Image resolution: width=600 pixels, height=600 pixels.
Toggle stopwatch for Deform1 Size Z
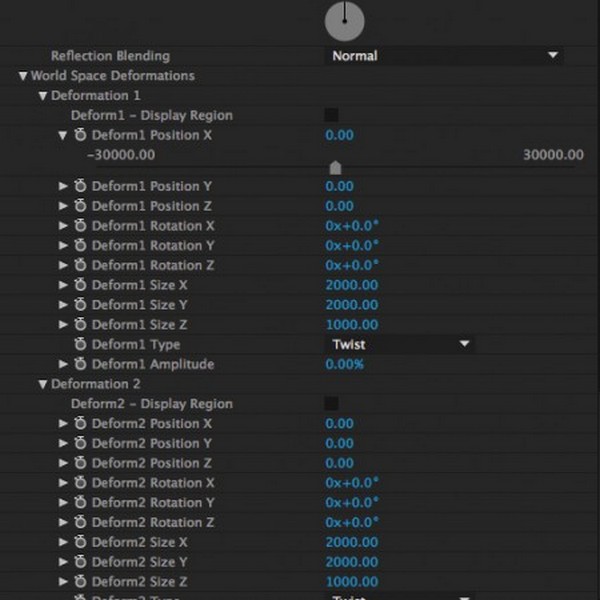click(x=80, y=324)
